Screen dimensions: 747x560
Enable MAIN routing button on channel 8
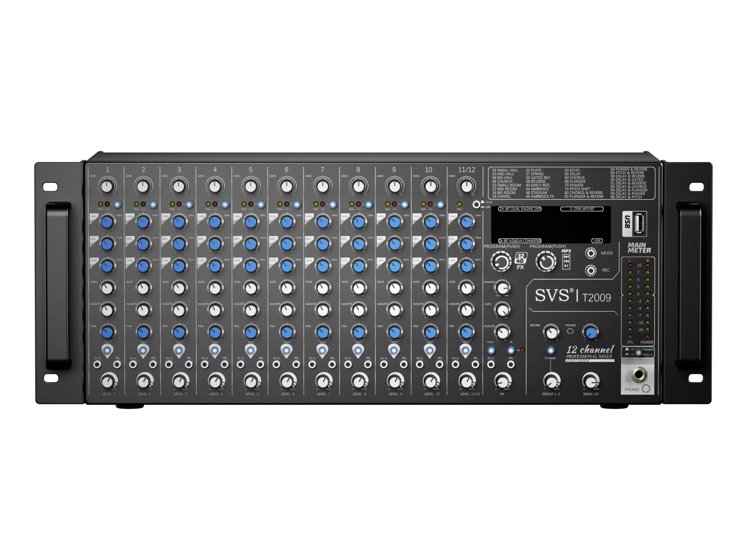click(359, 351)
